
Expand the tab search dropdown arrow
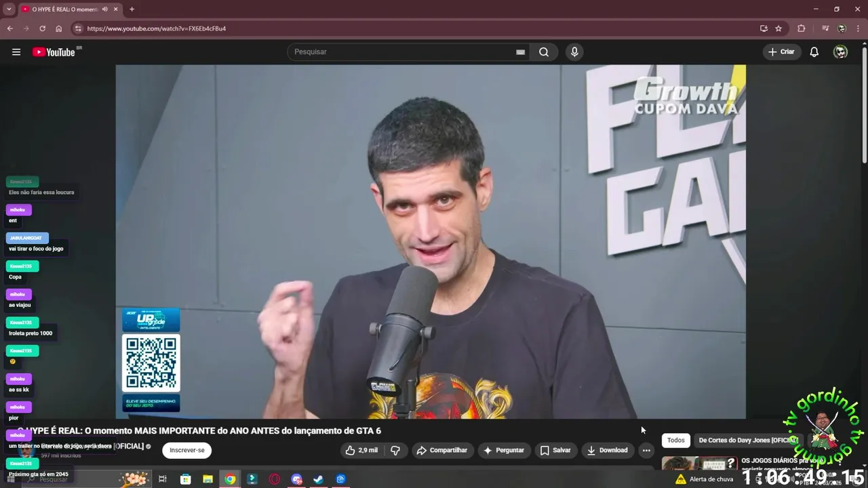tap(9, 9)
